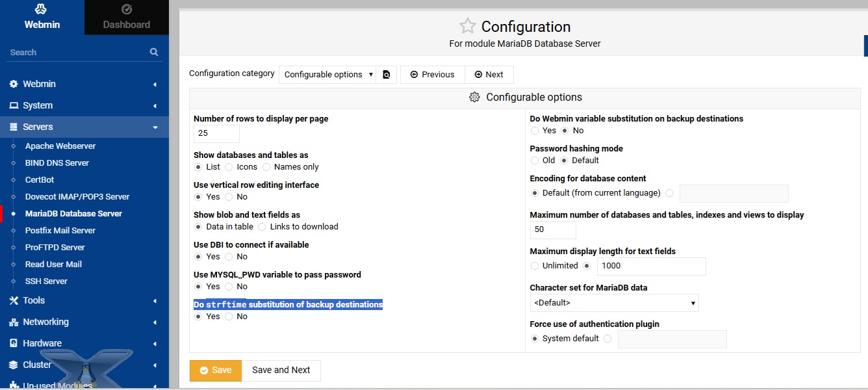This screenshot has height=390, width=868.
Task: Open the Configuration category dropdown
Action: pos(327,74)
